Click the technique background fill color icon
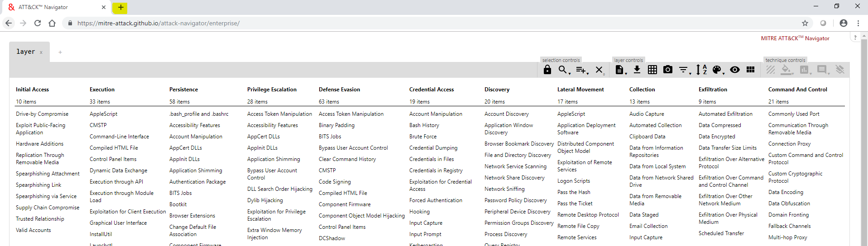 (x=787, y=70)
